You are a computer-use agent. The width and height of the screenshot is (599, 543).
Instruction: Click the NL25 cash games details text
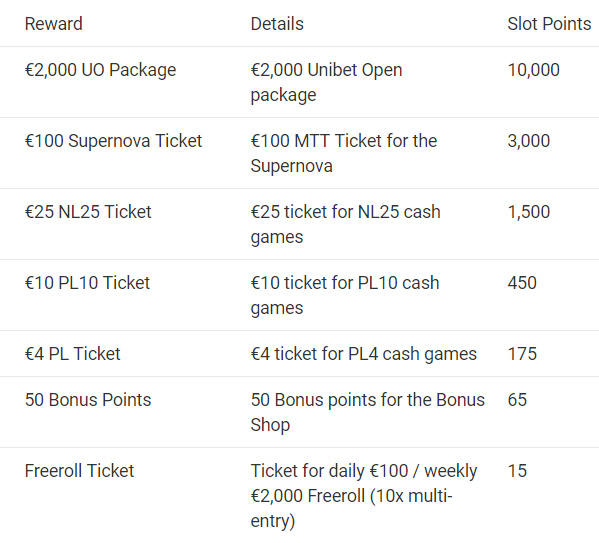click(x=346, y=224)
